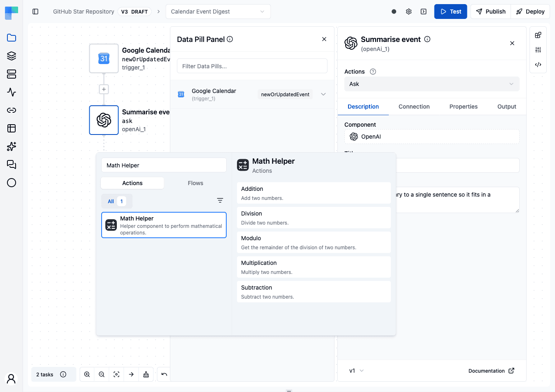
Task: Undo the last canvas change
Action: [164, 374]
